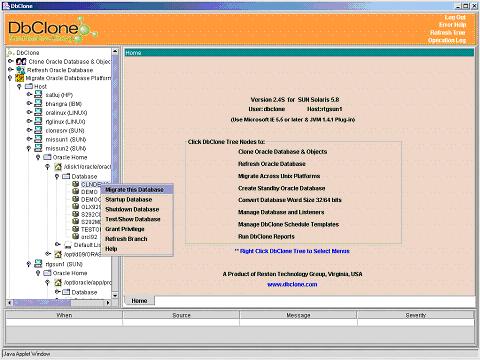This screenshot has width=480, height=361.
Task: Click the TEST01 database icon
Action: tap(76, 229)
